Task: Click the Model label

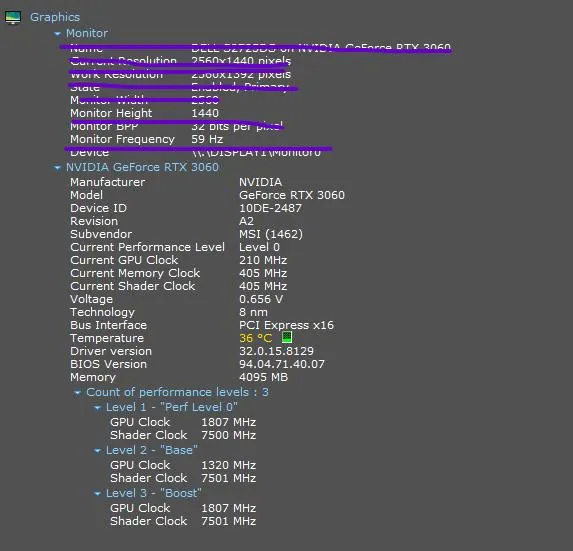Action: point(87,195)
